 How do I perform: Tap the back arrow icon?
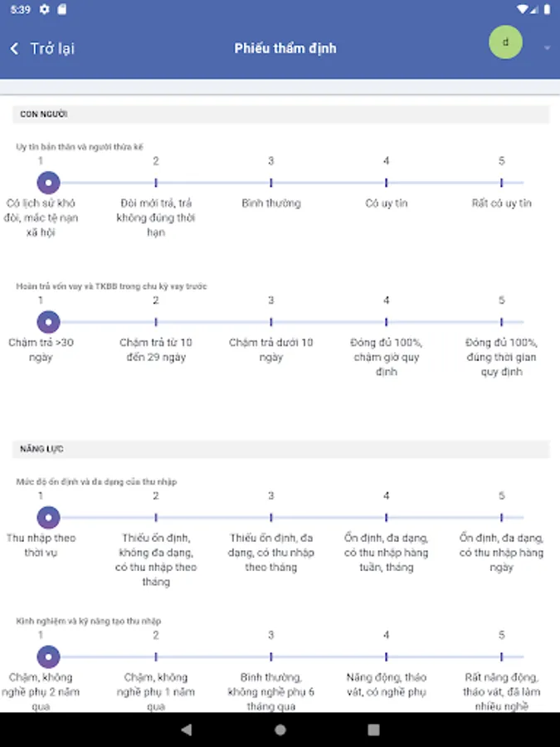(15, 49)
